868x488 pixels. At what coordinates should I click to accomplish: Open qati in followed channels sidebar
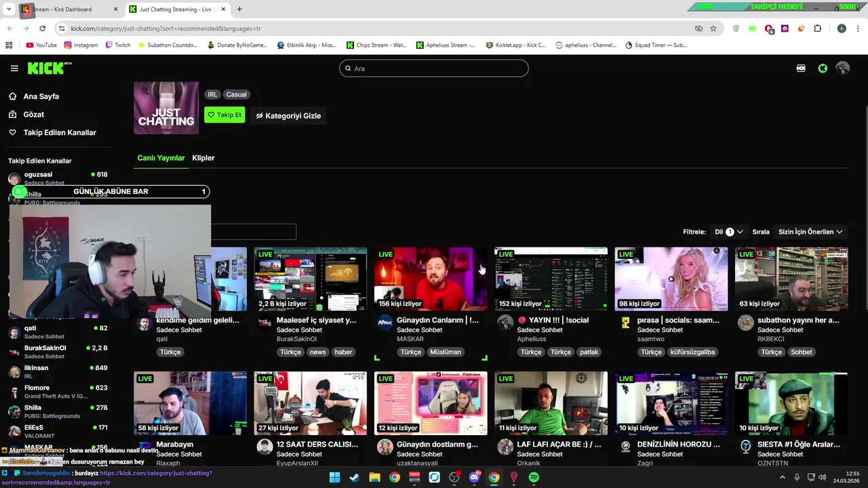pos(58,332)
